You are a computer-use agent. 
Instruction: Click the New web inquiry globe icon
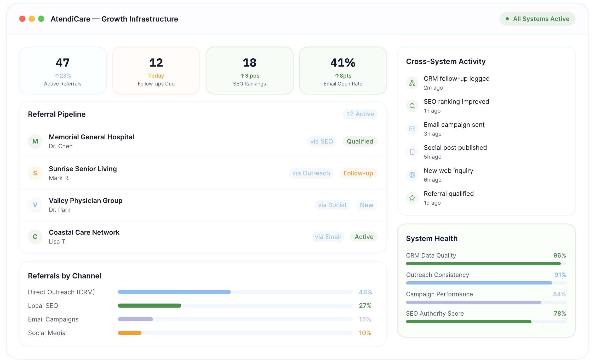pyautogui.click(x=412, y=175)
